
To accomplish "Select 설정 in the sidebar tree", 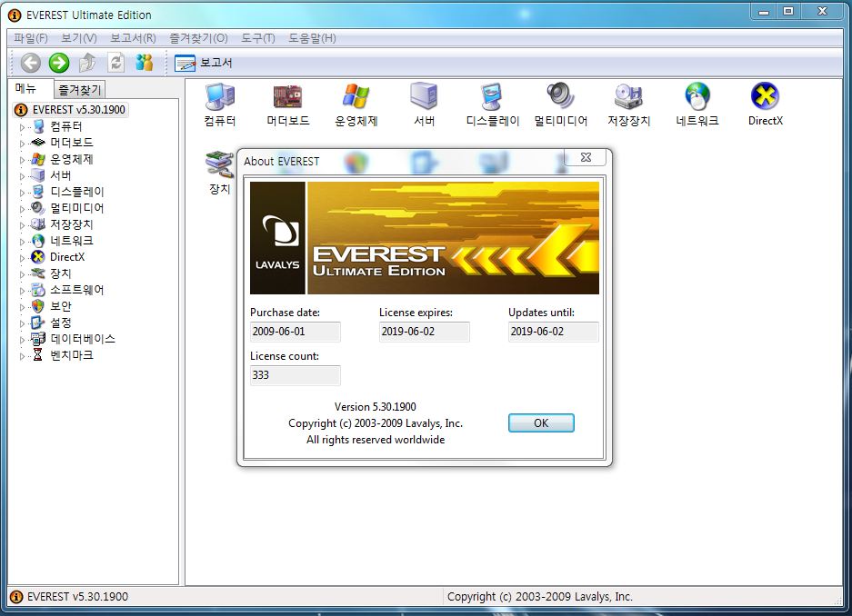I will point(60,323).
